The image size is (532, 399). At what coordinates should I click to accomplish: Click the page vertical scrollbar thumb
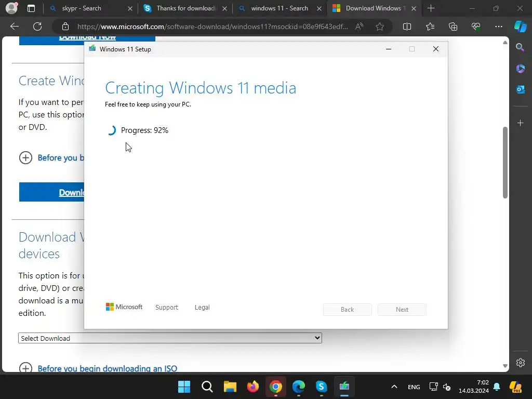click(505, 162)
